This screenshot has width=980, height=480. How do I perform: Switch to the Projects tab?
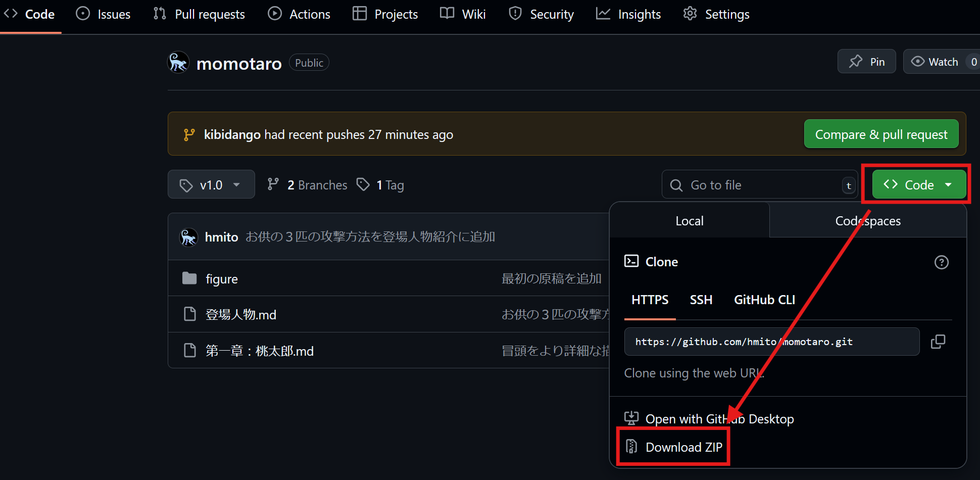385,14
